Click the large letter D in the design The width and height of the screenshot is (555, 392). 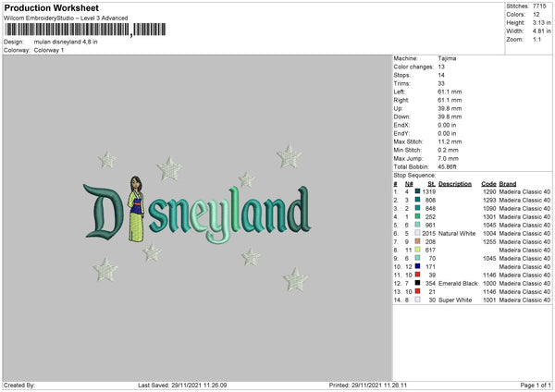[104, 212]
